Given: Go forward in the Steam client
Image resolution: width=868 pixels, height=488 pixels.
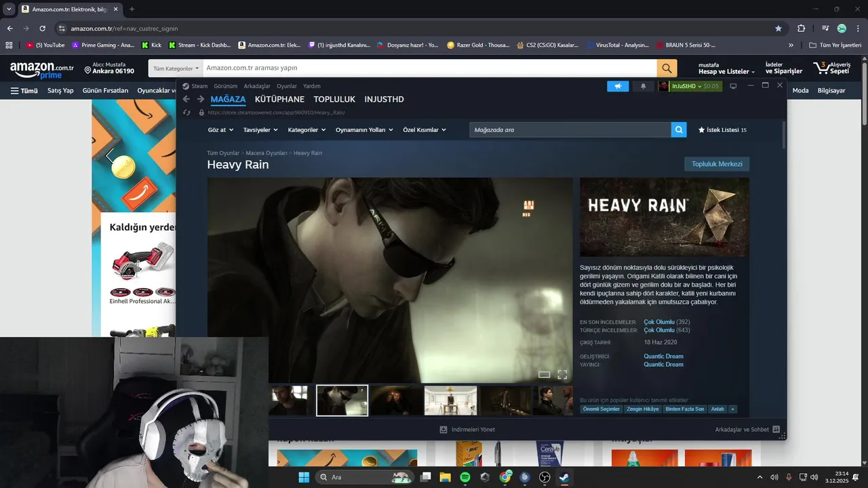Looking at the screenshot, I should (201, 99).
